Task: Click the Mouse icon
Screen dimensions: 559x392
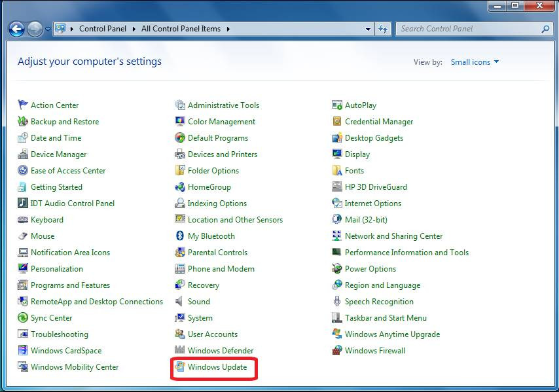Action: click(23, 236)
